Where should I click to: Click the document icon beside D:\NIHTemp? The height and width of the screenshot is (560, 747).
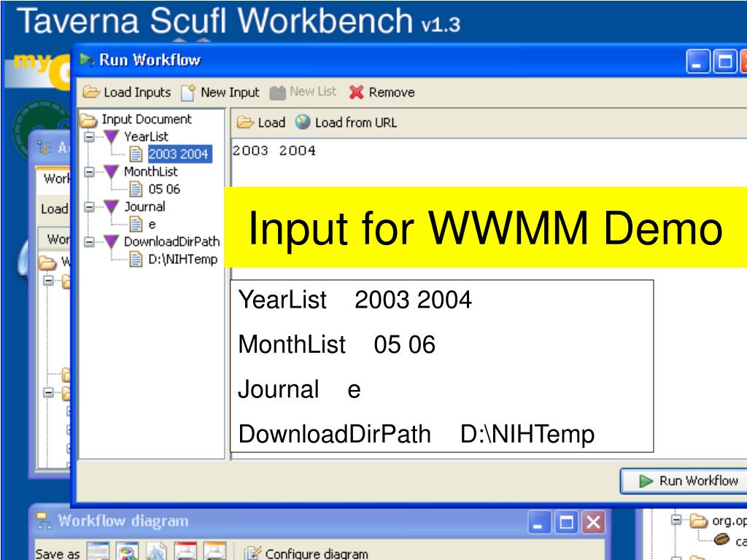136,259
